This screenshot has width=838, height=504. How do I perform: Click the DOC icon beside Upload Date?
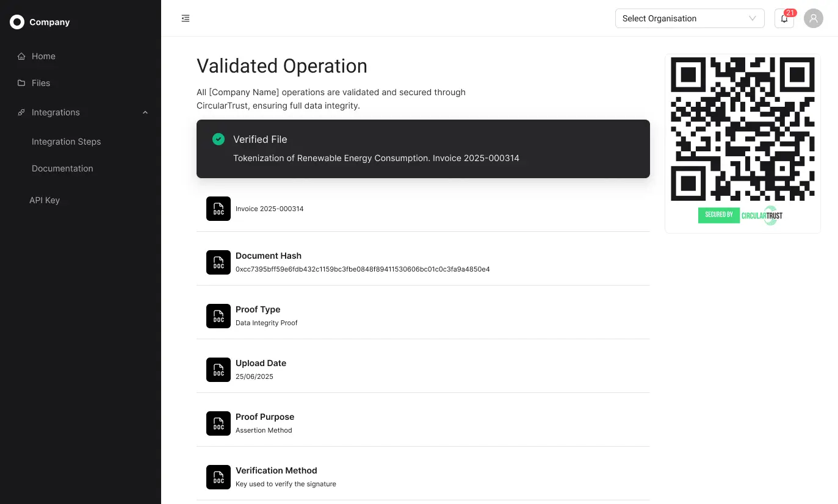pos(219,370)
